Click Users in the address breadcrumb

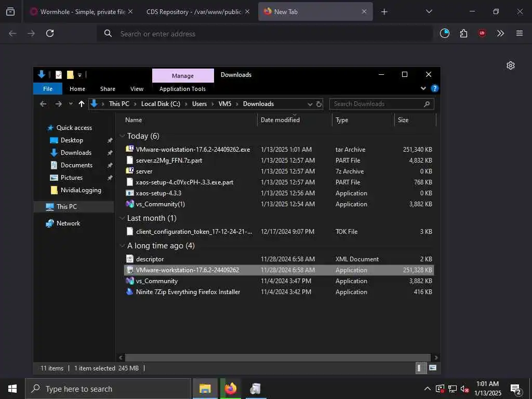(x=199, y=104)
